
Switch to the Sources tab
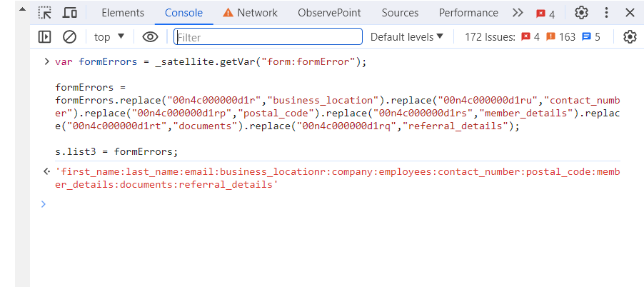tap(400, 13)
